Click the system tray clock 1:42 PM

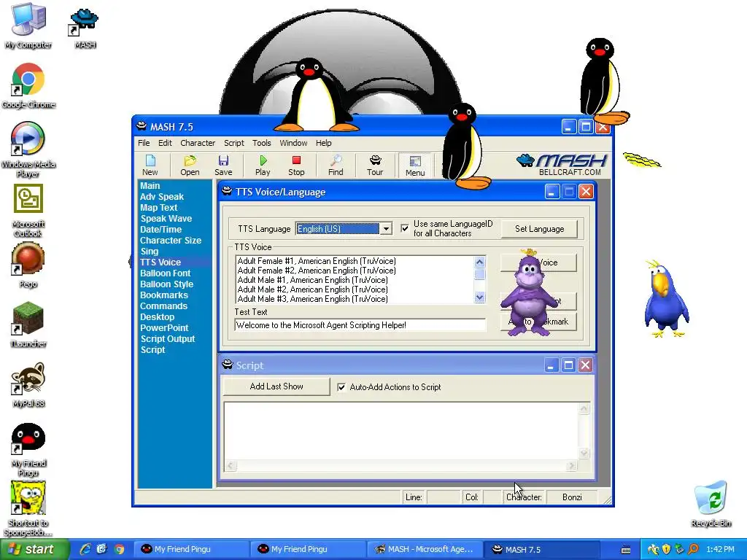pos(720,550)
